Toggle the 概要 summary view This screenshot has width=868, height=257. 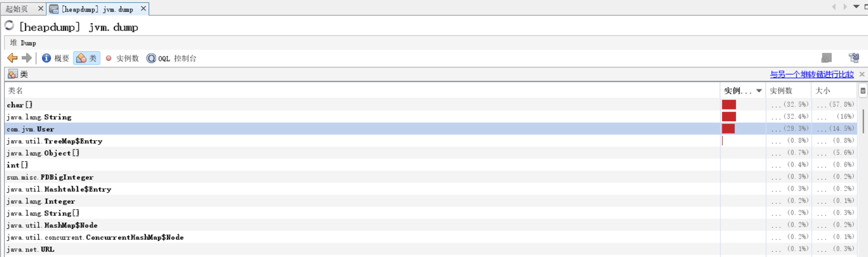point(55,58)
